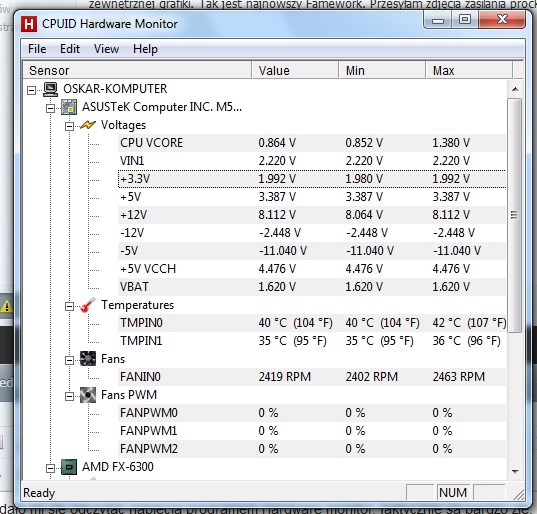This screenshot has height=514, width=537.
Task: Click the OSKAR-KOMPUTER computer icon
Action: 51,89
